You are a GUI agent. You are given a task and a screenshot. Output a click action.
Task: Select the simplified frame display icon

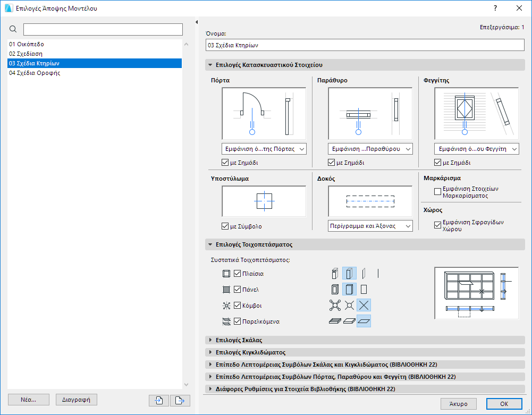(349, 273)
